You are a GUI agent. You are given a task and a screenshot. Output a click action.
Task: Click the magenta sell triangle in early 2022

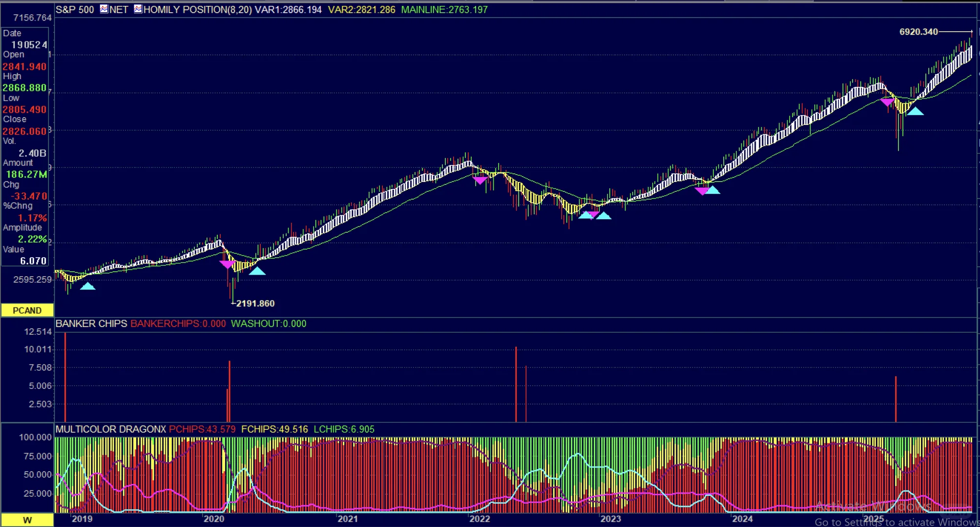(480, 180)
